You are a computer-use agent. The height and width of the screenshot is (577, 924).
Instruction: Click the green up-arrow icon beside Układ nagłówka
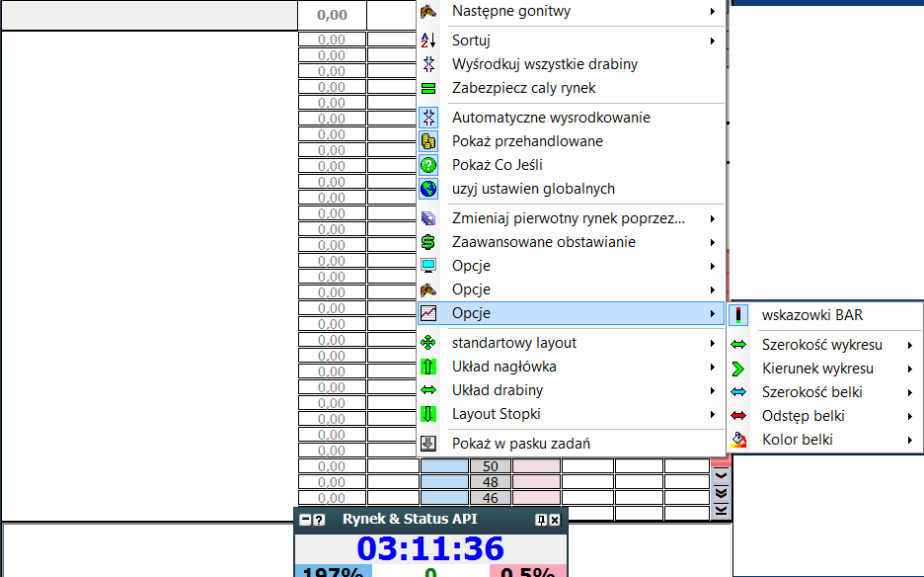(x=428, y=367)
